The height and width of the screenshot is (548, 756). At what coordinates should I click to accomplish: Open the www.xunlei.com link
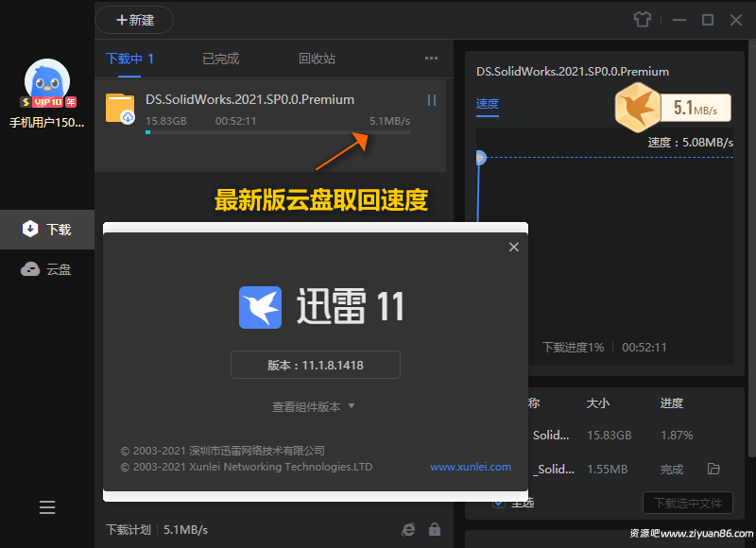tap(471, 467)
